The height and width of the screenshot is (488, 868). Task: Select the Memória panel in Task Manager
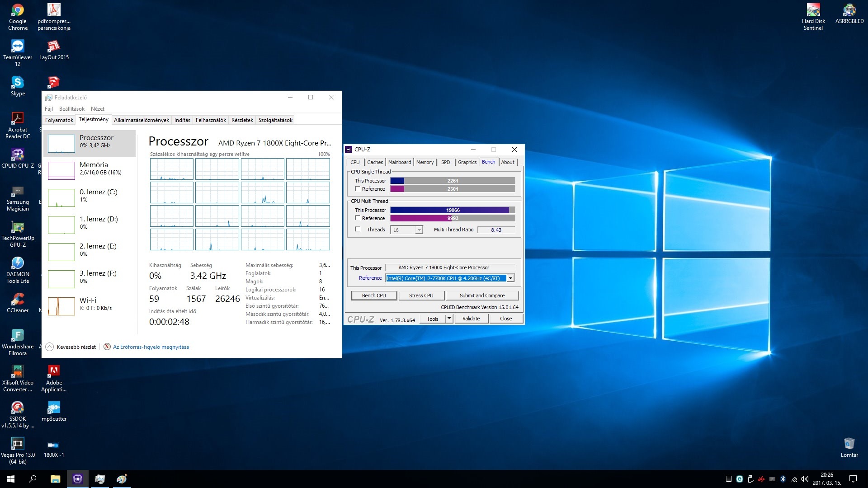pyautogui.click(x=90, y=170)
